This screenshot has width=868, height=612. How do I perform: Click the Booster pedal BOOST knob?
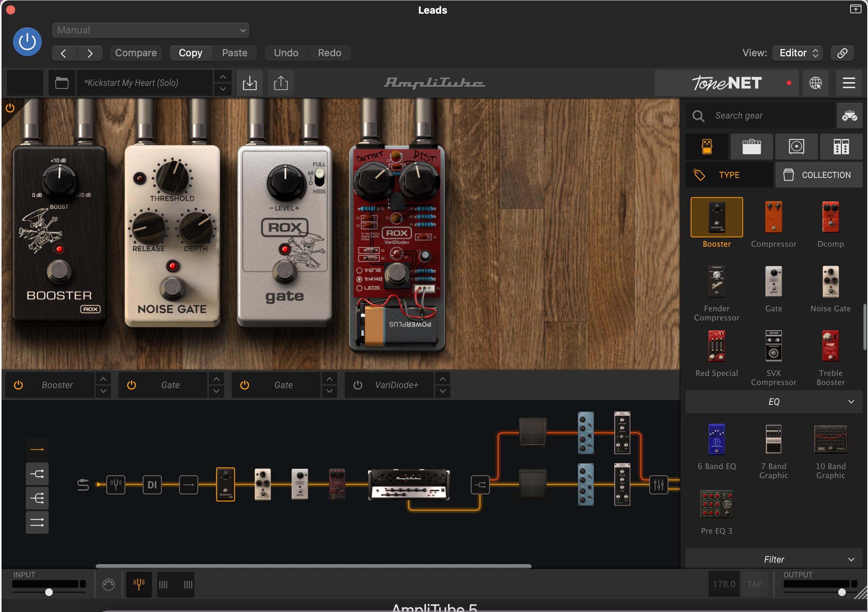click(x=59, y=181)
